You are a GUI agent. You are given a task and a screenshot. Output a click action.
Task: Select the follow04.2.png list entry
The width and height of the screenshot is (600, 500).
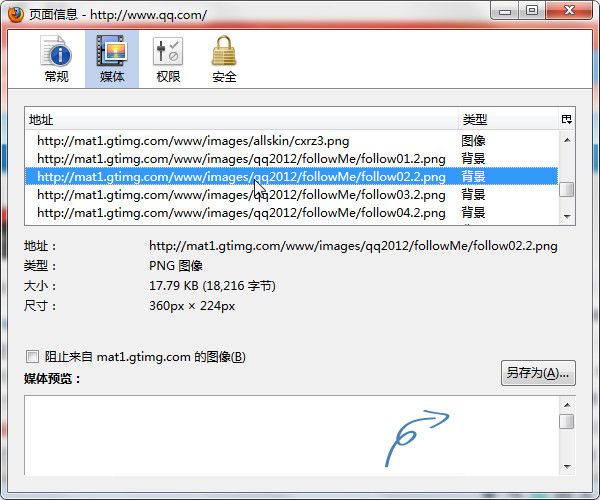291,212
